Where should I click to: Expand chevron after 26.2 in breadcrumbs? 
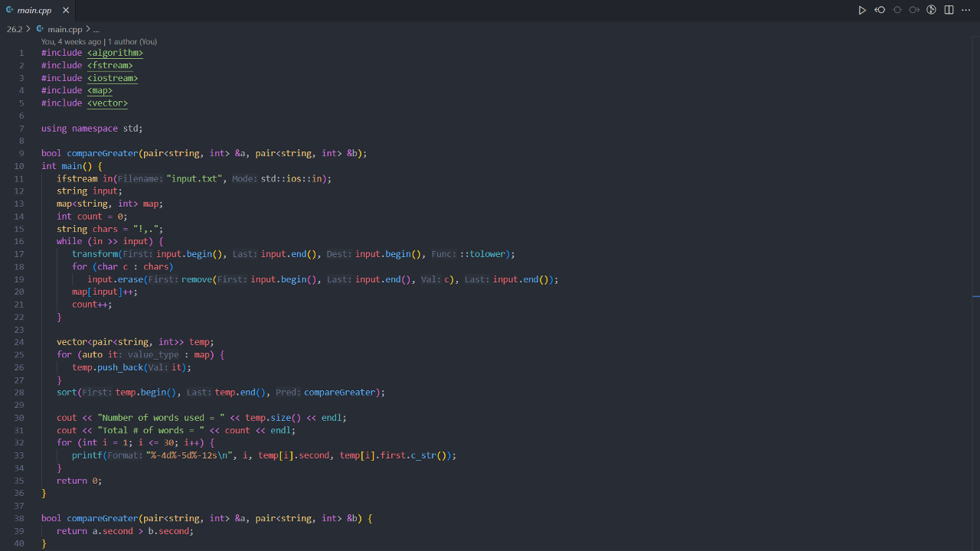click(28, 29)
